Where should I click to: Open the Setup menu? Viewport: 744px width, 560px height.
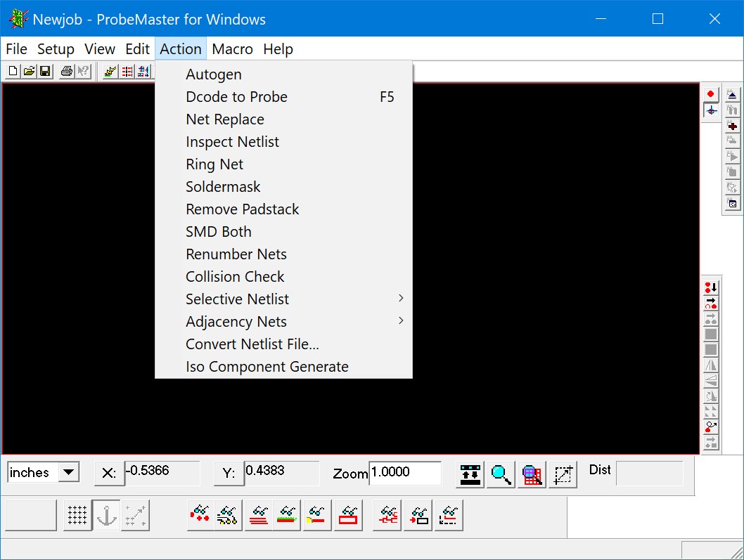coord(56,49)
